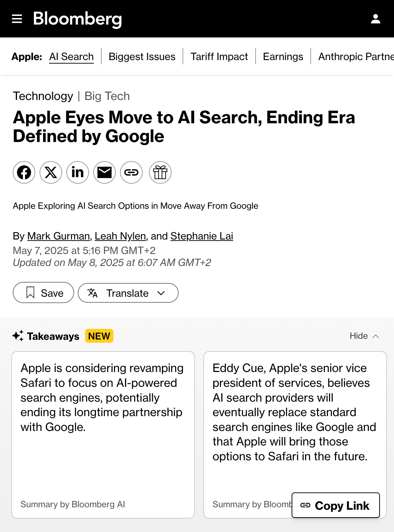The width and height of the screenshot is (394, 532).
Task: Open the Technology section link
Action: click(x=43, y=96)
